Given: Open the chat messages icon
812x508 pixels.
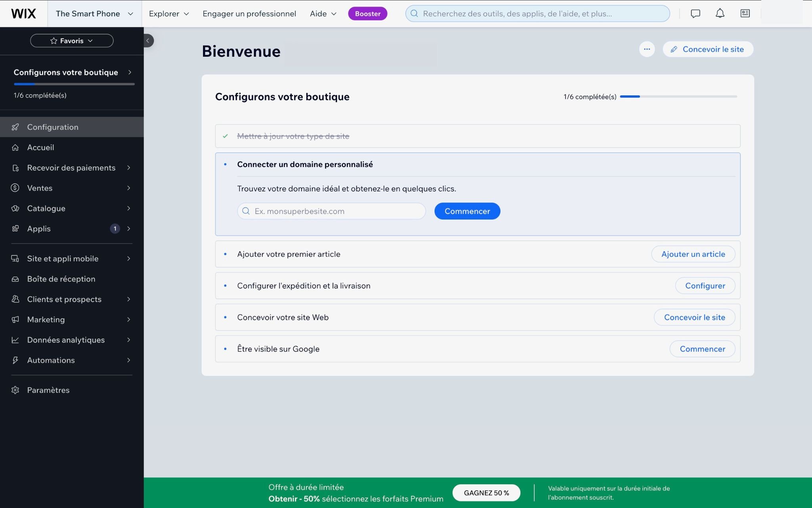Looking at the screenshot, I should (x=695, y=13).
